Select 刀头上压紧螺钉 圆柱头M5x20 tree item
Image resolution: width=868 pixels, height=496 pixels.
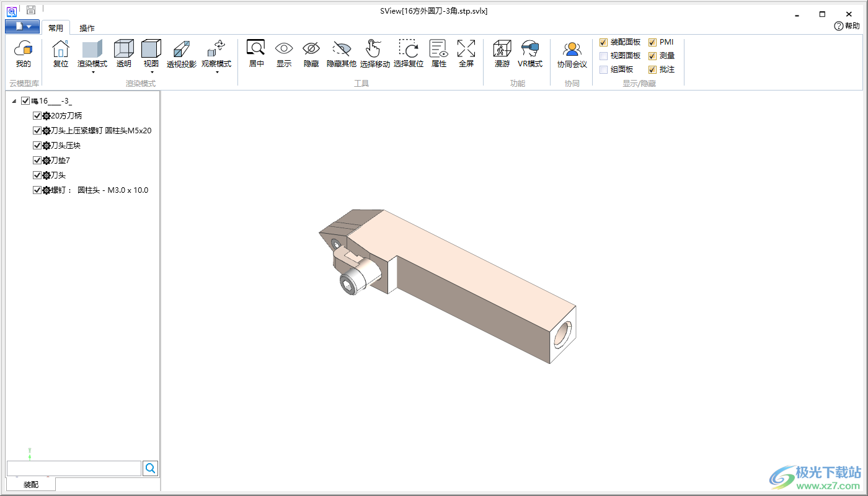(x=101, y=130)
